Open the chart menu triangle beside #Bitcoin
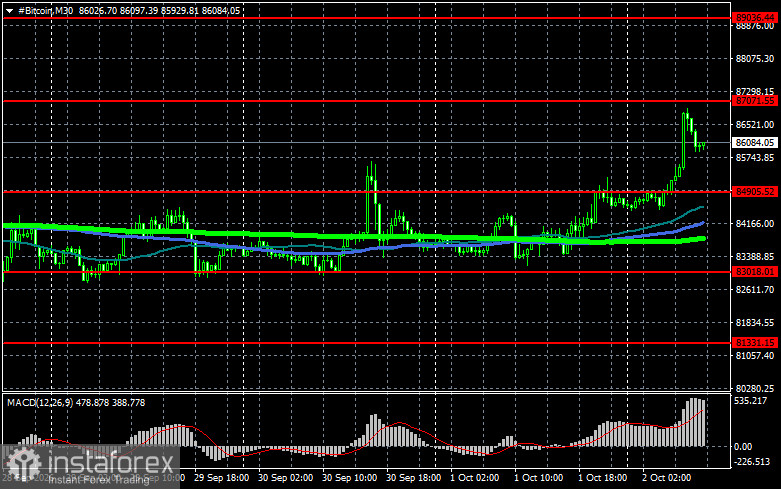Image resolution: width=781 pixels, height=489 pixels. click(x=9, y=11)
